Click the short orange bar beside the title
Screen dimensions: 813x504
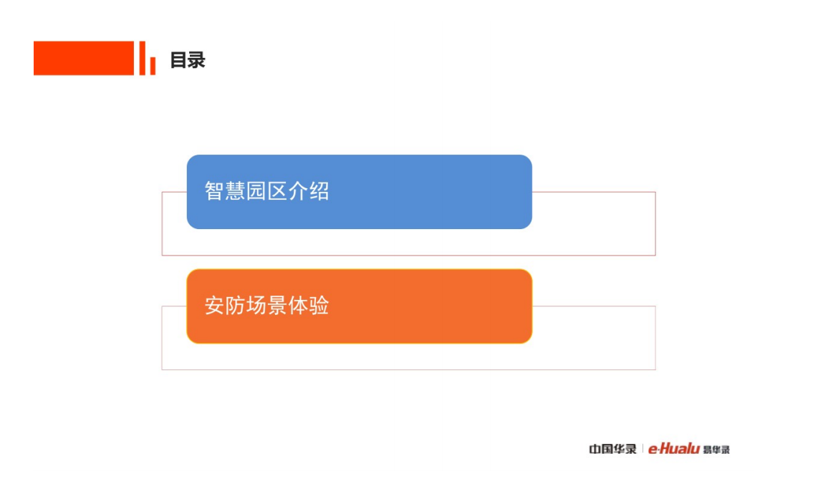coord(153,66)
